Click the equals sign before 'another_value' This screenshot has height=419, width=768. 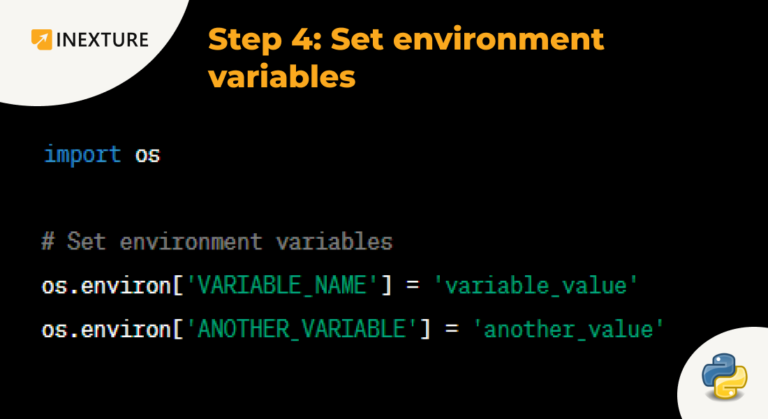point(452,329)
